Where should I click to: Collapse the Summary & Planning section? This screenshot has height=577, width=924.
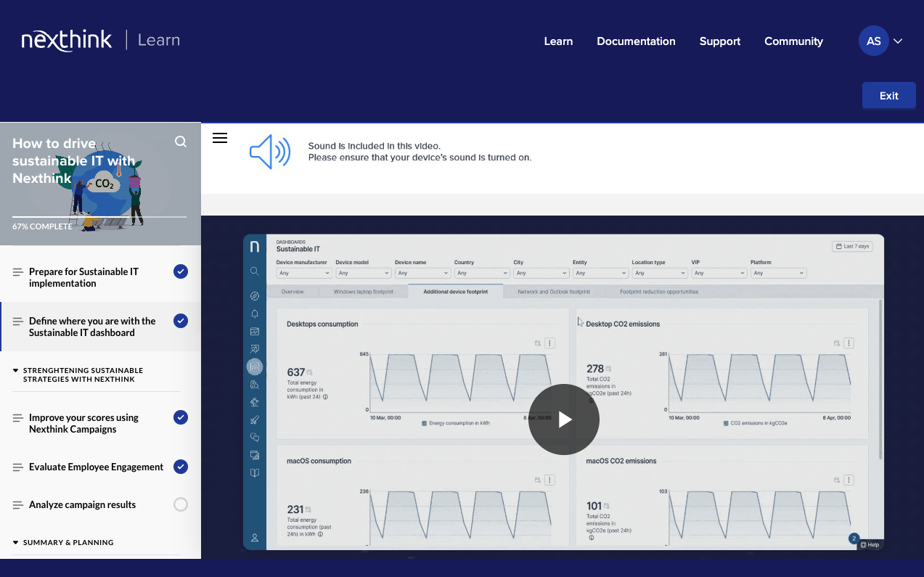(x=16, y=542)
